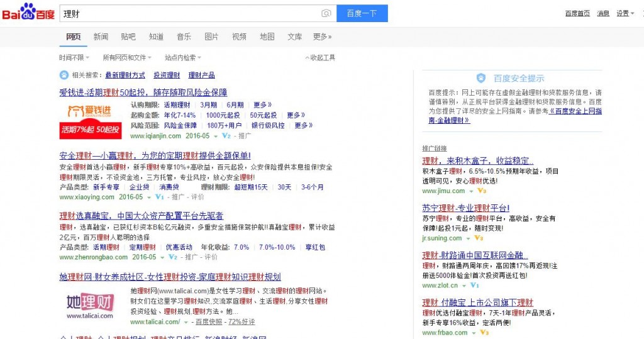Screen dimensions: 644x339
Task: Open ad 理财，来积木盒子，收益稳定
Action: click(x=478, y=160)
